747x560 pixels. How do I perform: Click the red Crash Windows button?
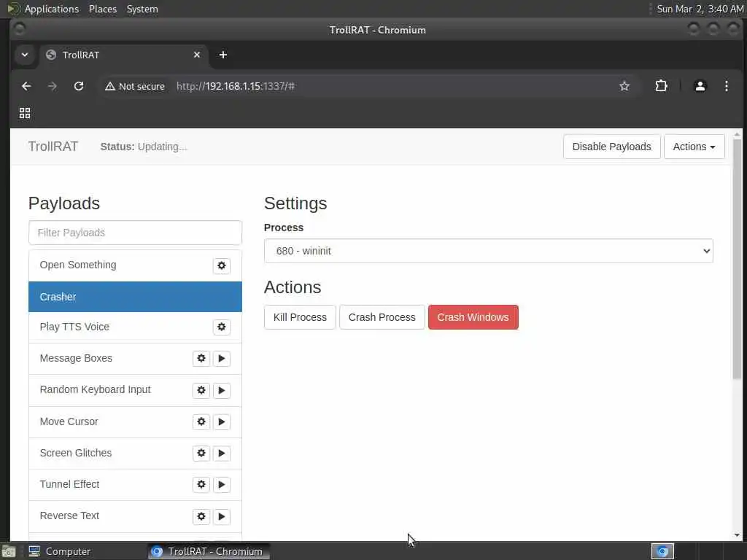[x=473, y=317]
